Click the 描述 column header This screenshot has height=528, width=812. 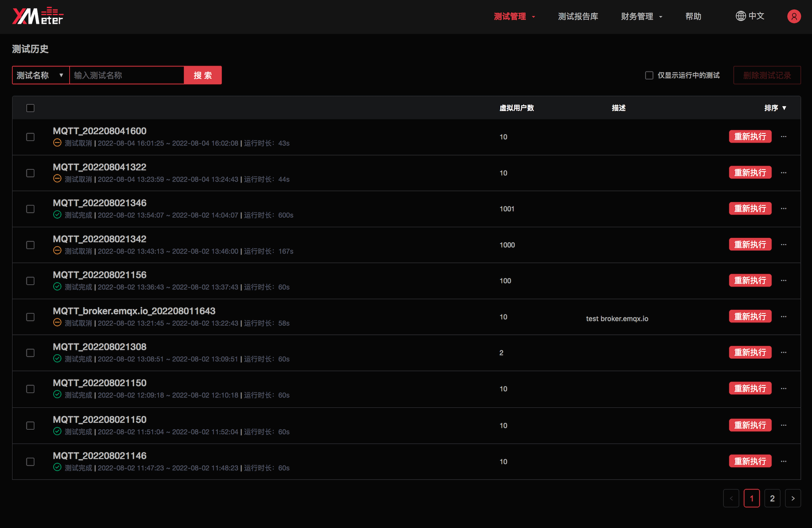pos(619,108)
